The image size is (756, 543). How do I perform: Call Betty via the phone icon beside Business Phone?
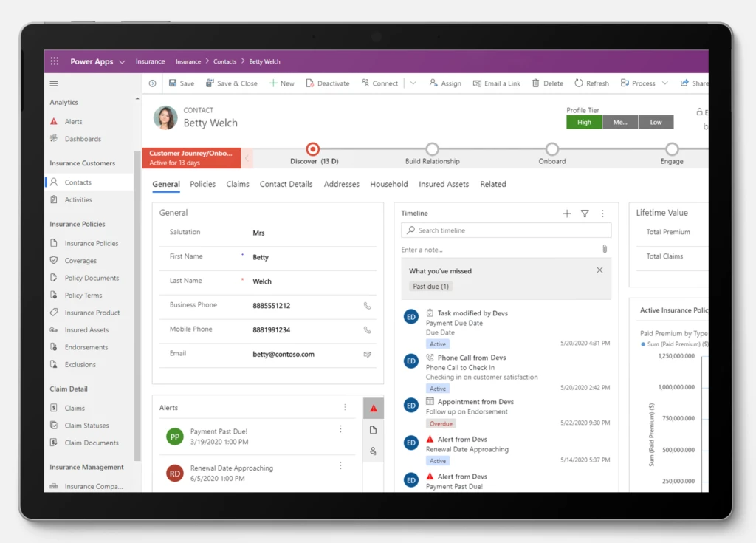point(369,304)
